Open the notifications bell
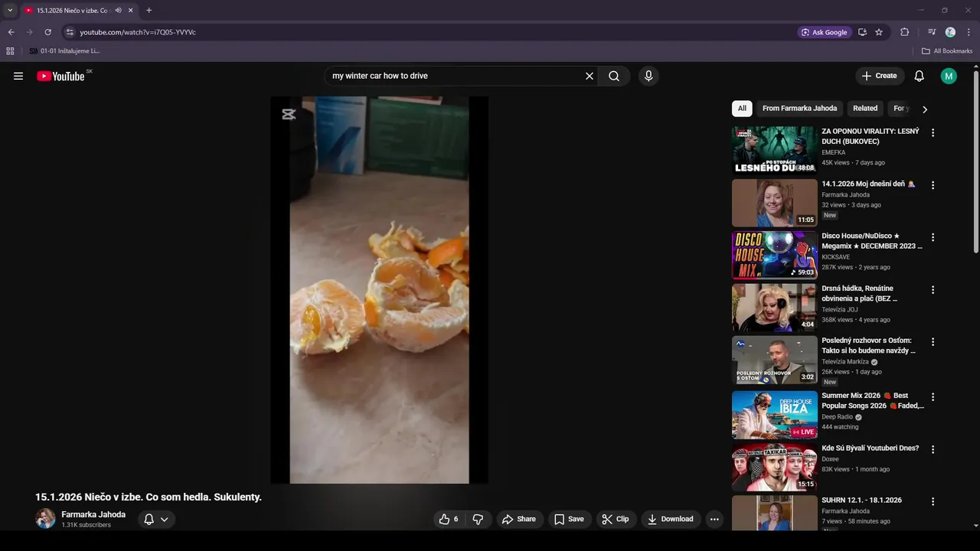The width and height of the screenshot is (980, 551). pos(920,76)
